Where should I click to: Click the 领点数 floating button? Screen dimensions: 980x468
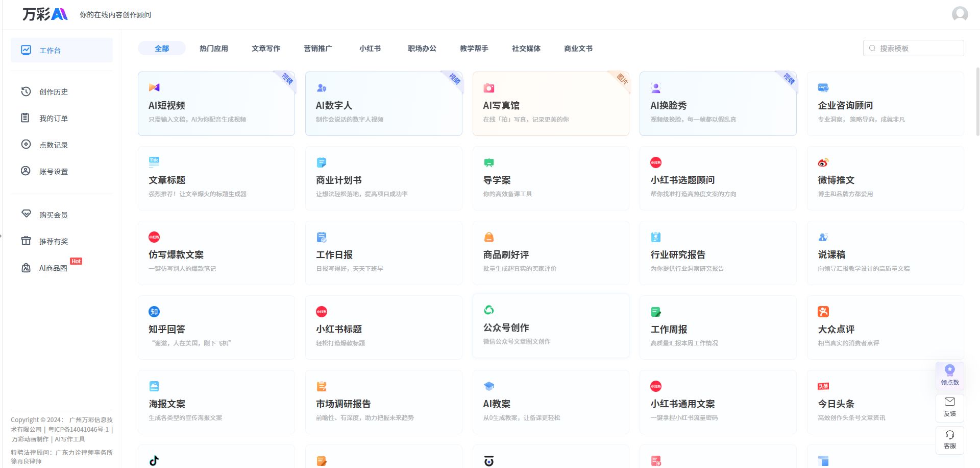point(950,376)
